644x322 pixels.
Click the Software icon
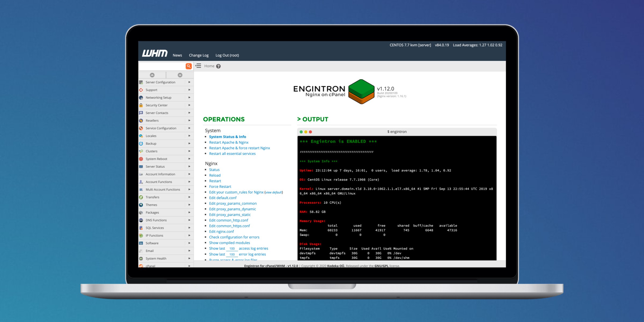pyautogui.click(x=141, y=243)
